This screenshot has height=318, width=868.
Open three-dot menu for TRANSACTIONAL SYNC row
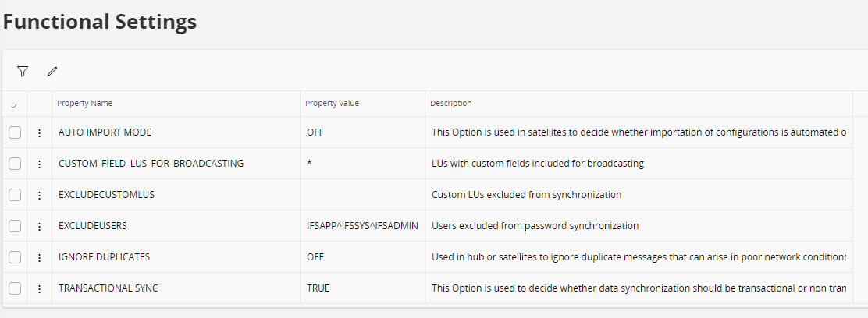[39, 288]
